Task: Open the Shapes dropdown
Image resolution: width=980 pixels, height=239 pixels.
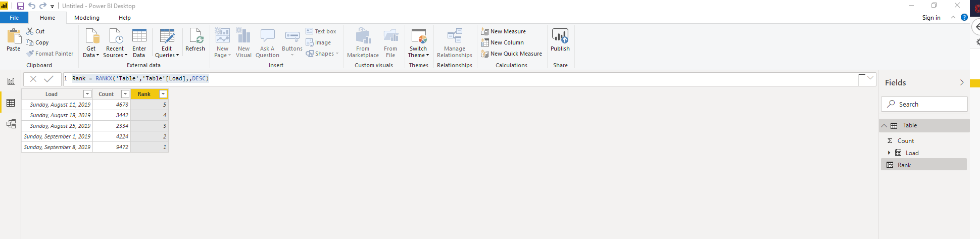Action: 322,54
